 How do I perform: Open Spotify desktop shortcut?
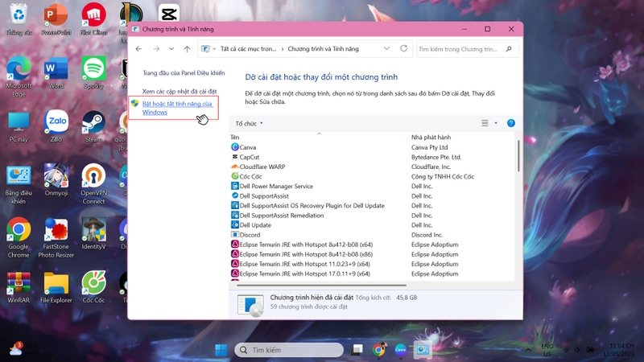[93, 72]
